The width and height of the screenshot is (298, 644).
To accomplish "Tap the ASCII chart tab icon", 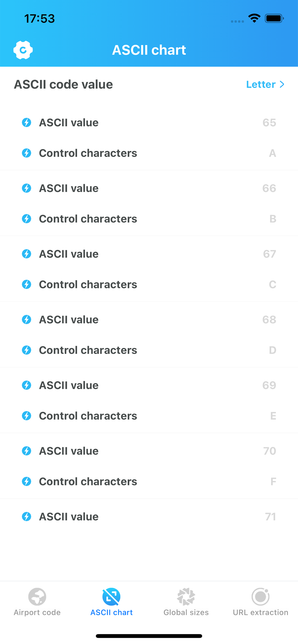I will pos(111,597).
